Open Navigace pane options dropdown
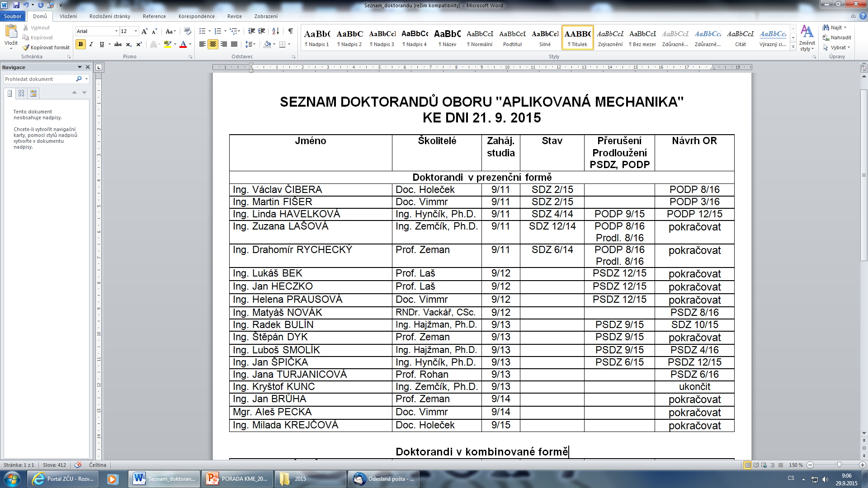868x488 pixels. click(80, 67)
